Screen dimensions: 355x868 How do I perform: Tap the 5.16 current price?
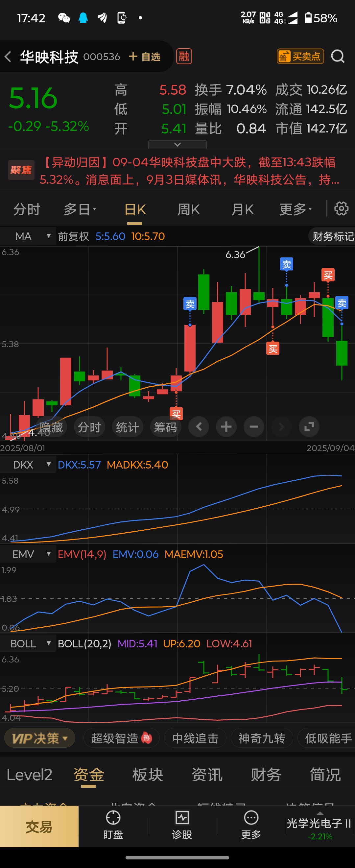[33, 98]
